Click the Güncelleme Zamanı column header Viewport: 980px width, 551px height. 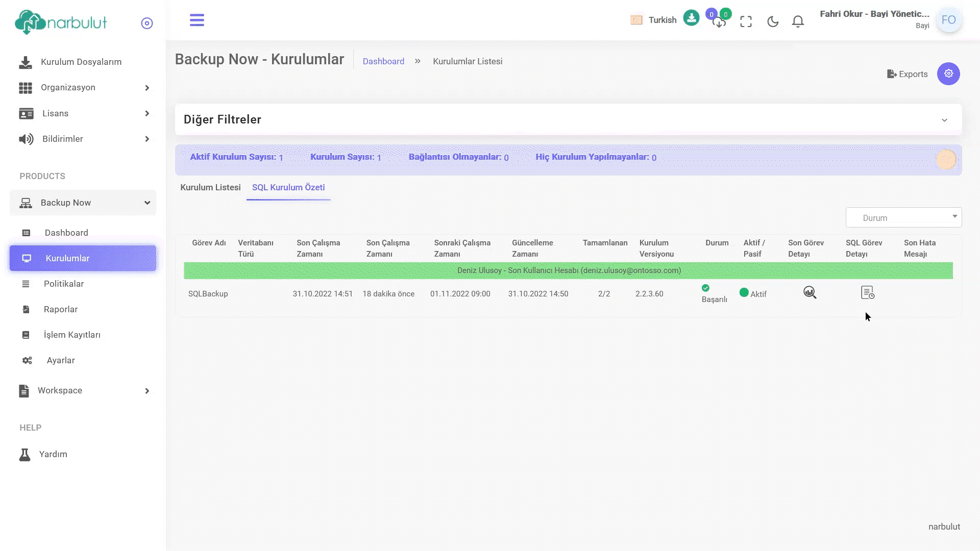coord(532,248)
